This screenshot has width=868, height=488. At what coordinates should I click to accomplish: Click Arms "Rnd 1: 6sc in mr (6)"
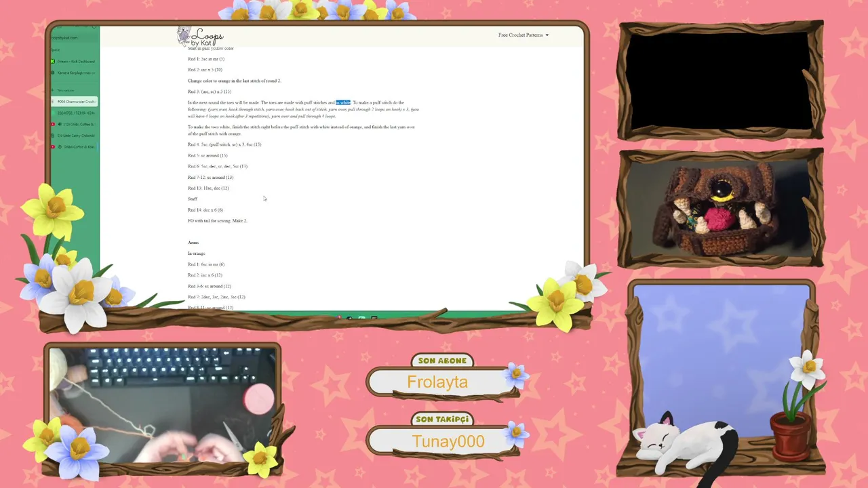coord(206,264)
